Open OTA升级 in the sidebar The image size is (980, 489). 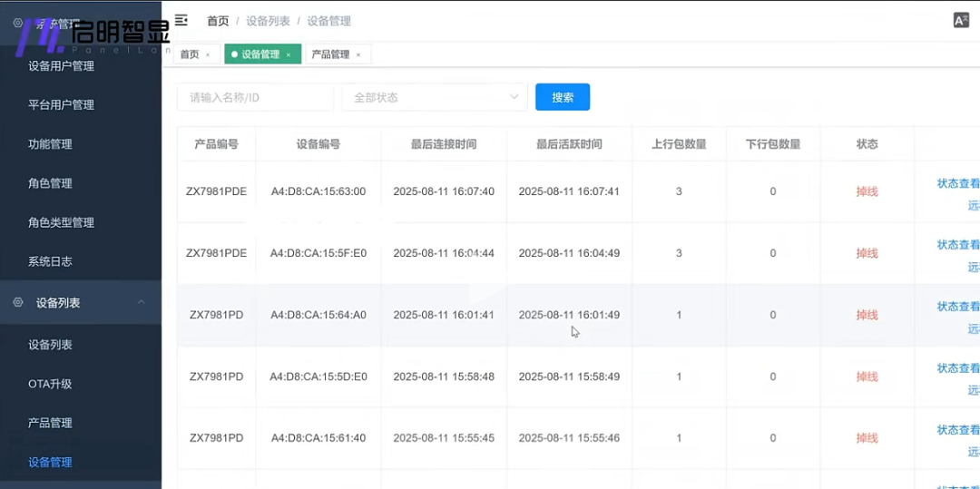point(50,384)
